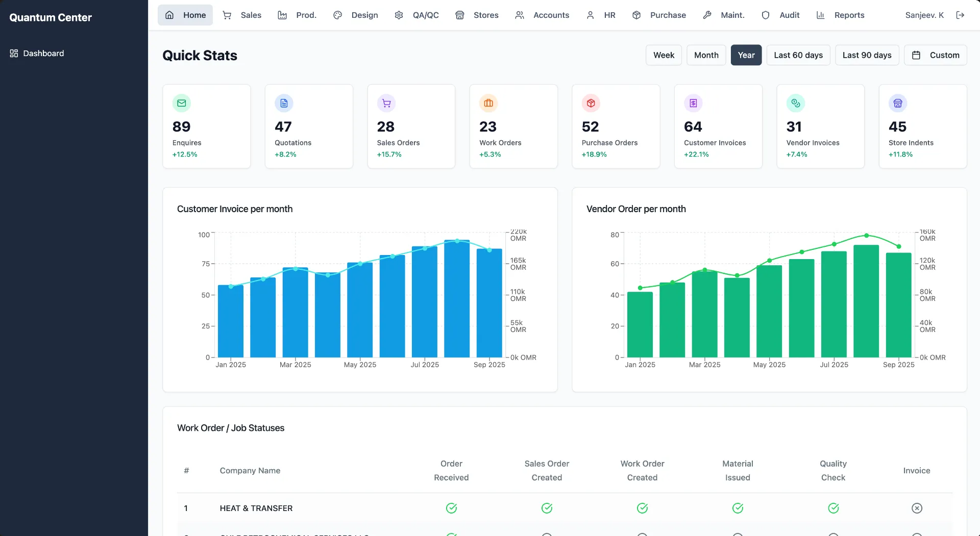980x536 pixels.
Task: Open Sales via the shopping cart icon
Action: pos(227,15)
